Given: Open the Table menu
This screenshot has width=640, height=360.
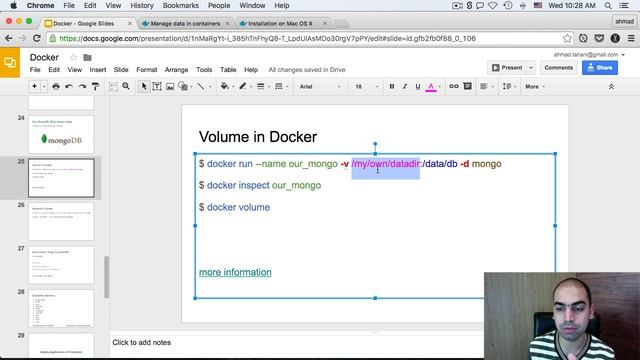Looking at the screenshot, I should (x=228, y=70).
